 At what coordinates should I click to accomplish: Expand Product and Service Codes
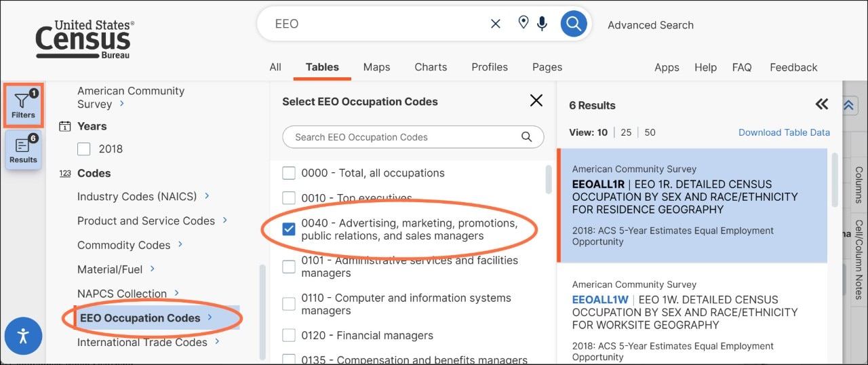coord(153,220)
